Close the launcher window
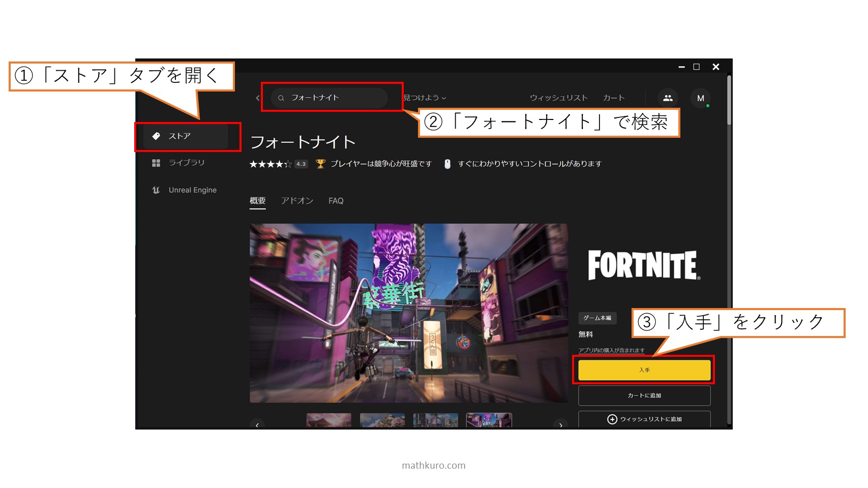868x488 pixels. (x=716, y=67)
